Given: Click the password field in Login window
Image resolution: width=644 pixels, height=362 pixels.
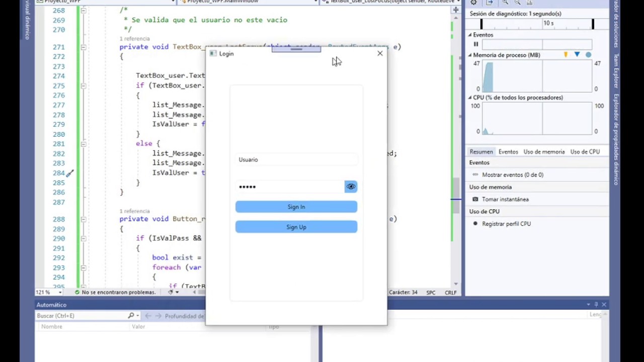Looking at the screenshot, I should click(x=290, y=187).
